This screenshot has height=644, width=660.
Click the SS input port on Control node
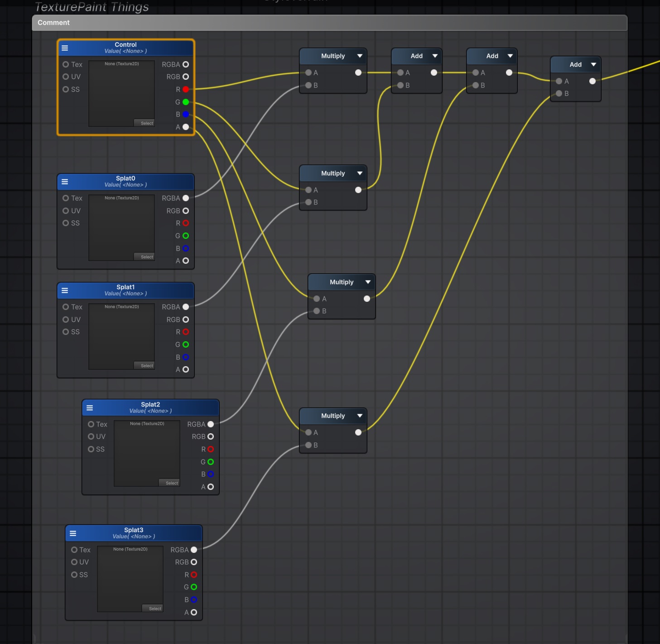point(66,89)
